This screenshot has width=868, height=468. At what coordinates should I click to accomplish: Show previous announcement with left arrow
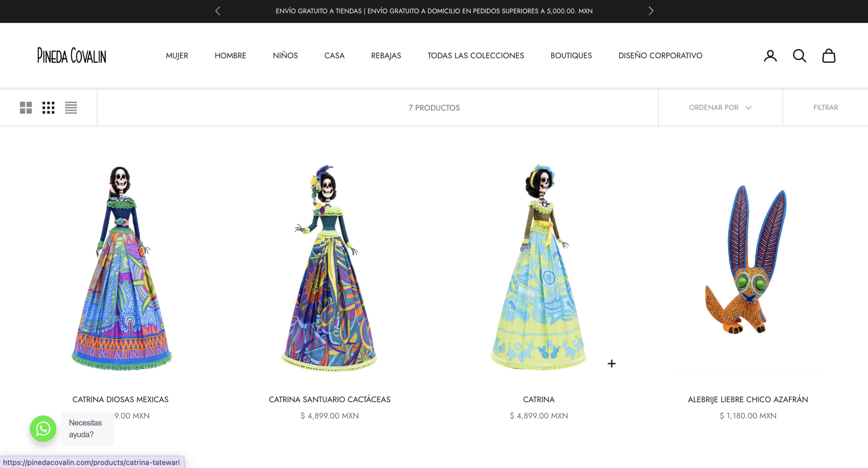point(218,11)
